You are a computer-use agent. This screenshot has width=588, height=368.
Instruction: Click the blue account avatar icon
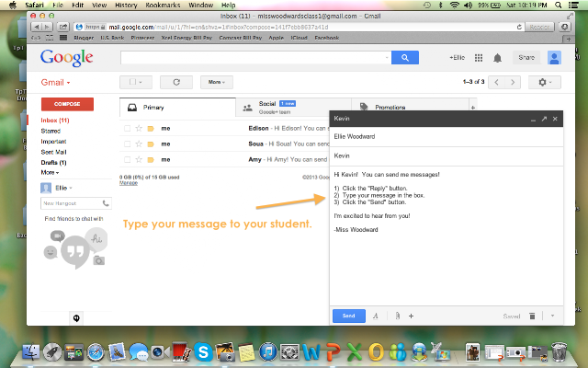click(554, 57)
